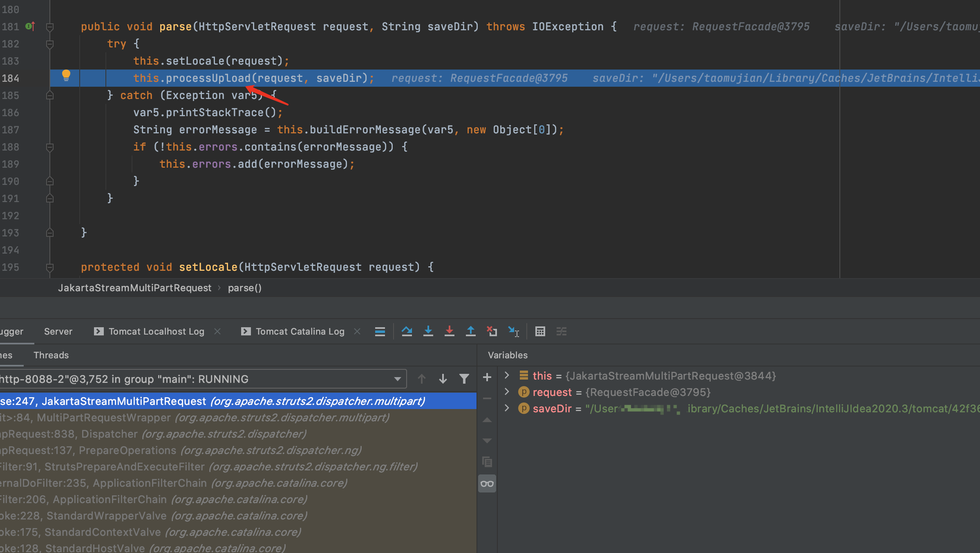Open the thread selector dropdown

pos(397,379)
